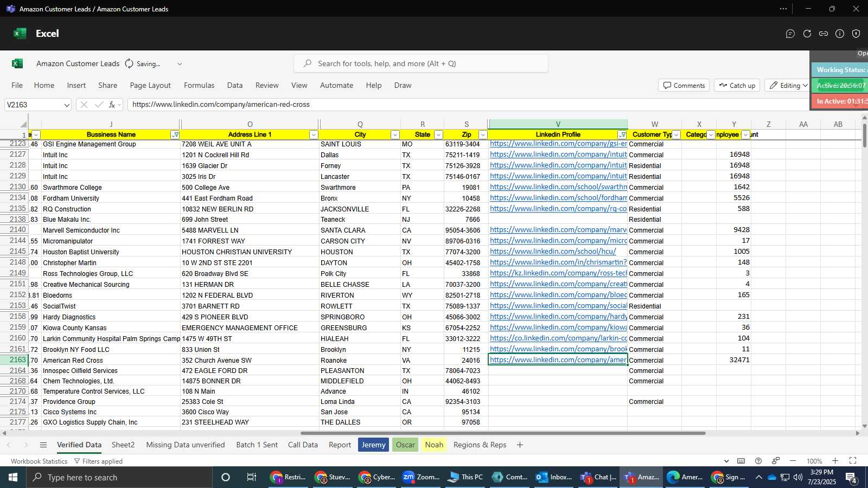Open Address Line 1 filter dropdown
Image resolution: width=868 pixels, height=488 pixels.
point(314,135)
